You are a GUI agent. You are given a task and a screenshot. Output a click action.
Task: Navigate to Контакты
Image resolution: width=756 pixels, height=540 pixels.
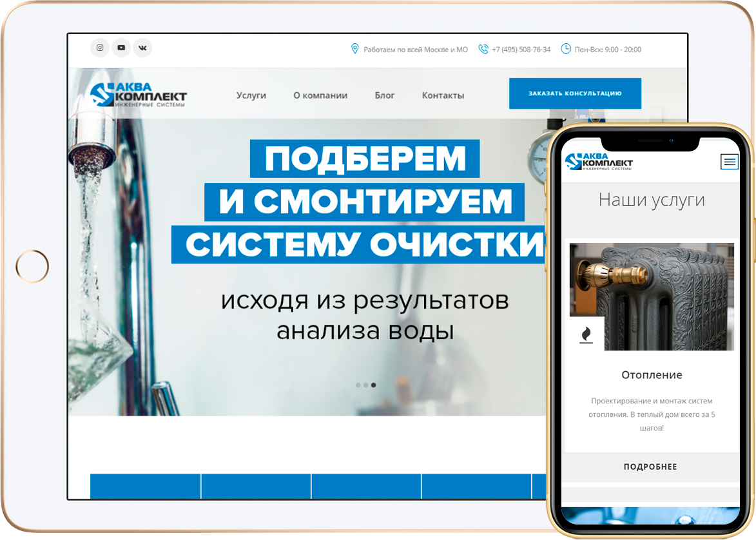click(443, 95)
